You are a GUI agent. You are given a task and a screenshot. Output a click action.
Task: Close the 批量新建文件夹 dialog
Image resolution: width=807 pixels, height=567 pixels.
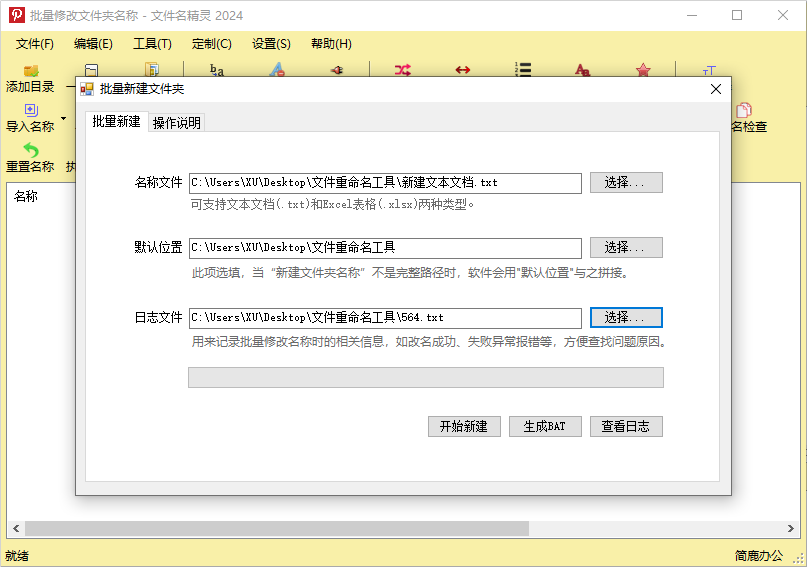[x=716, y=89]
